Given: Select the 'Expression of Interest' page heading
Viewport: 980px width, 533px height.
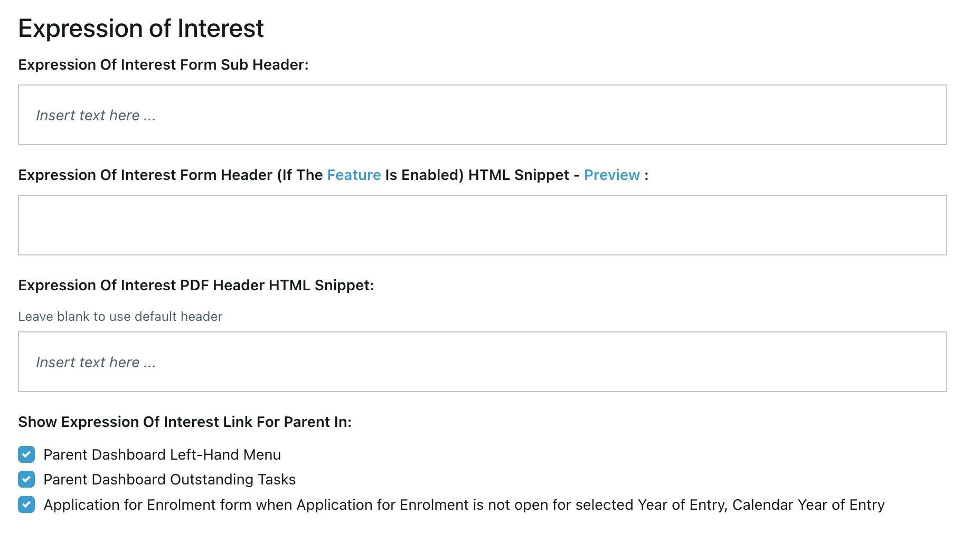Looking at the screenshot, I should click(141, 28).
